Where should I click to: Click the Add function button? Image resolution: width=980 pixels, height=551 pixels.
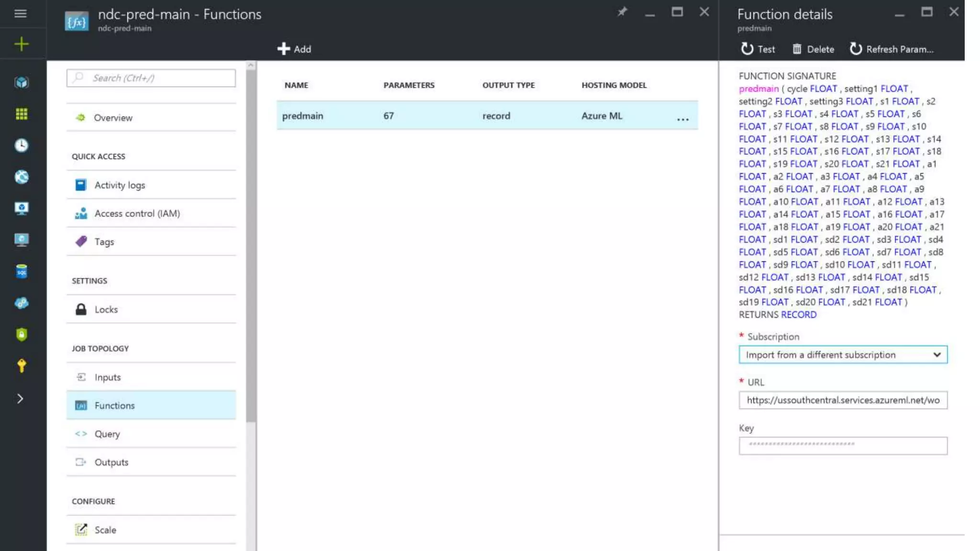point(294,49)
